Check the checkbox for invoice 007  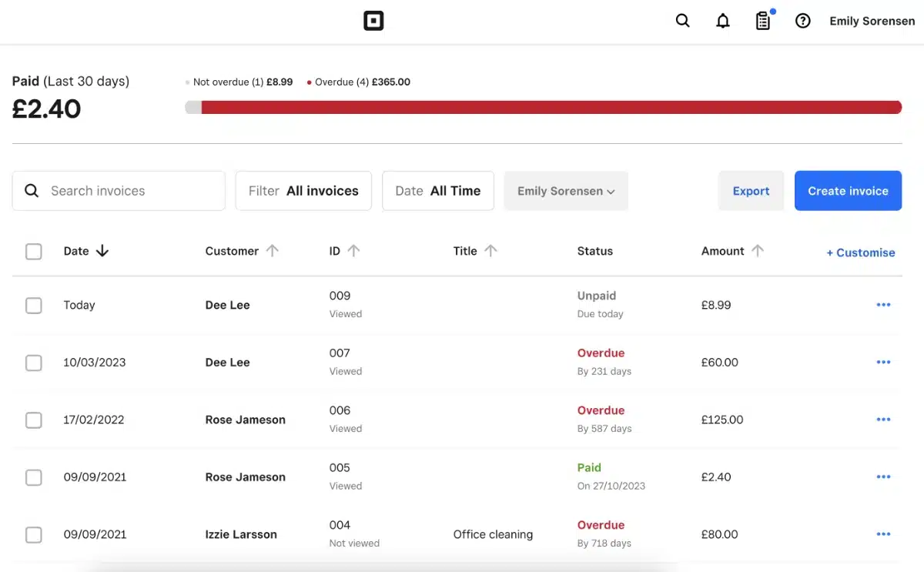point(34,363)
